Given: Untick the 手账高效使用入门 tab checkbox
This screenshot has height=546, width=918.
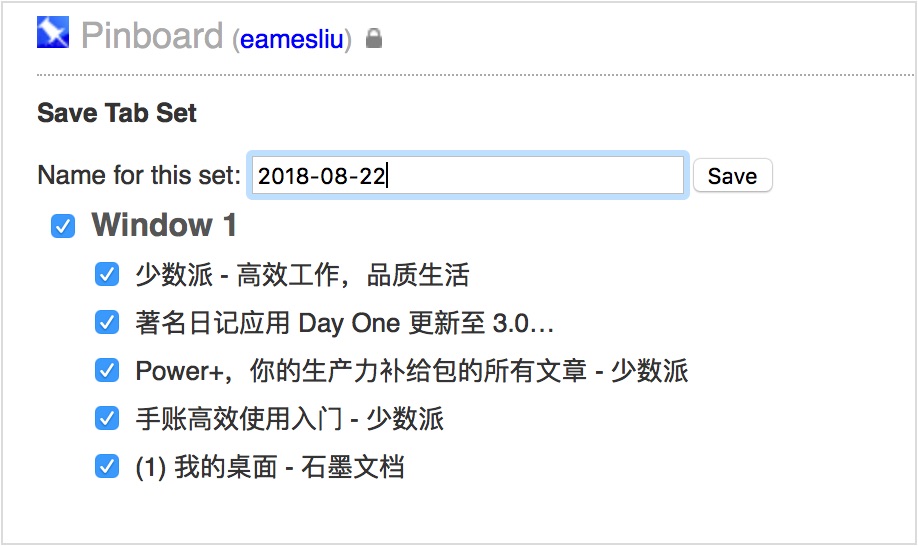Looking at the screenshot, I should [x=107, y=418].
